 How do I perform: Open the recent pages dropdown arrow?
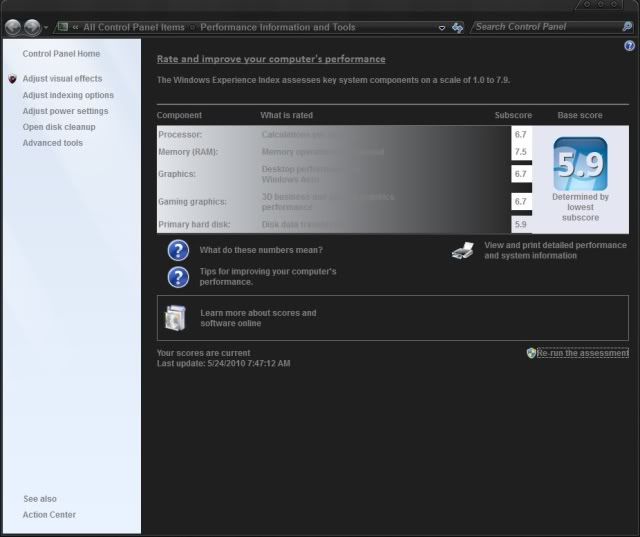coord(46,27)
